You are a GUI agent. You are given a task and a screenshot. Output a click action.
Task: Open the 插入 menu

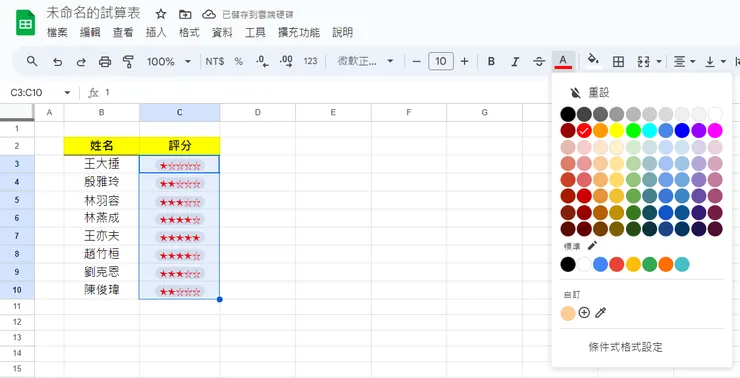coord(156,33)
